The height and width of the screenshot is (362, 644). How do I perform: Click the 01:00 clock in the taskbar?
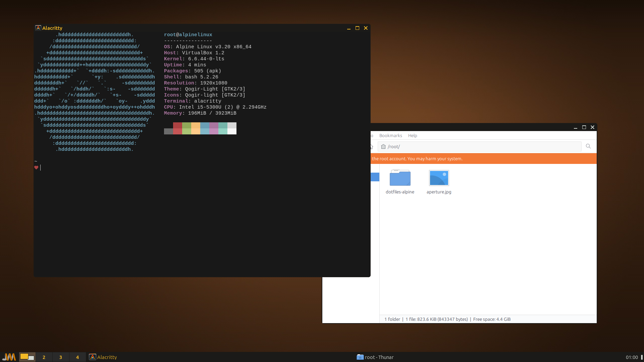point(632,357)
